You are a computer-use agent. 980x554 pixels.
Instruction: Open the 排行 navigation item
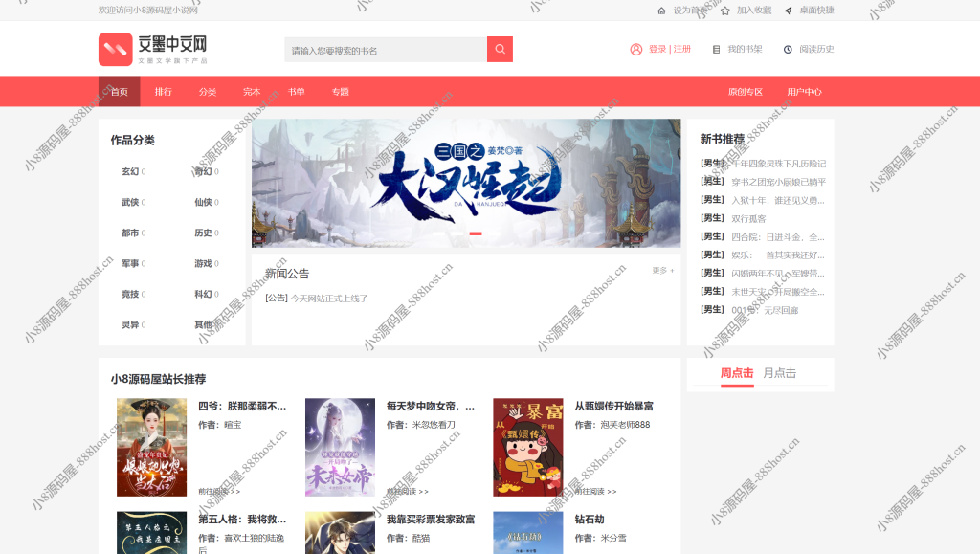(163, 92)
